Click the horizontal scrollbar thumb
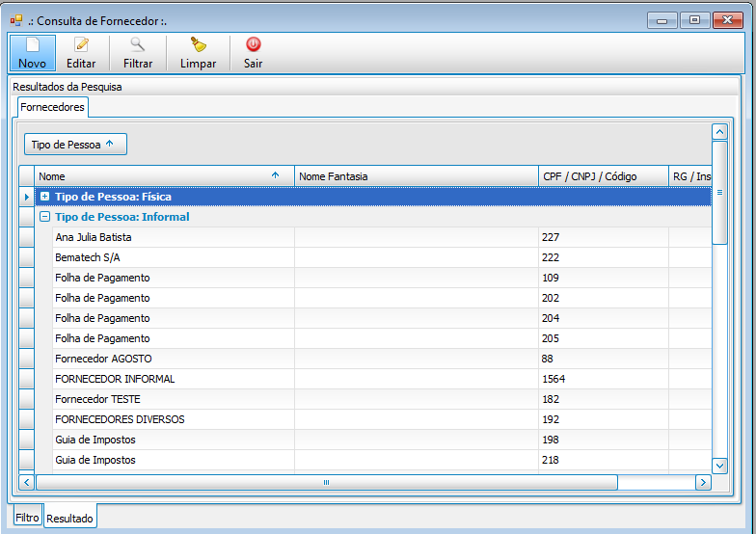 point(326,482)
